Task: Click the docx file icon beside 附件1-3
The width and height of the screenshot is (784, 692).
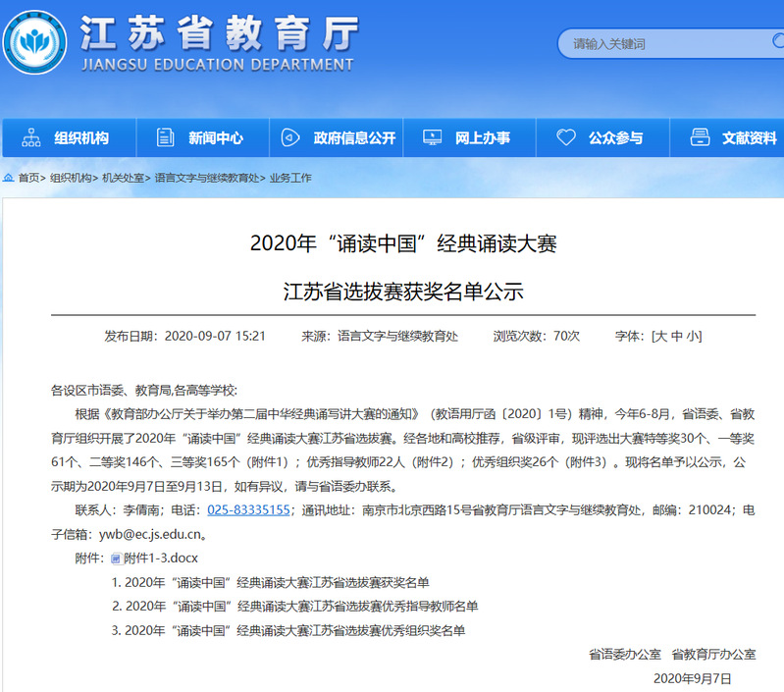Action: 115,559
